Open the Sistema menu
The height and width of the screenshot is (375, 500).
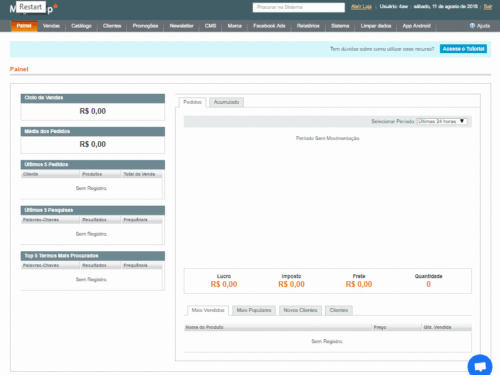340,26
